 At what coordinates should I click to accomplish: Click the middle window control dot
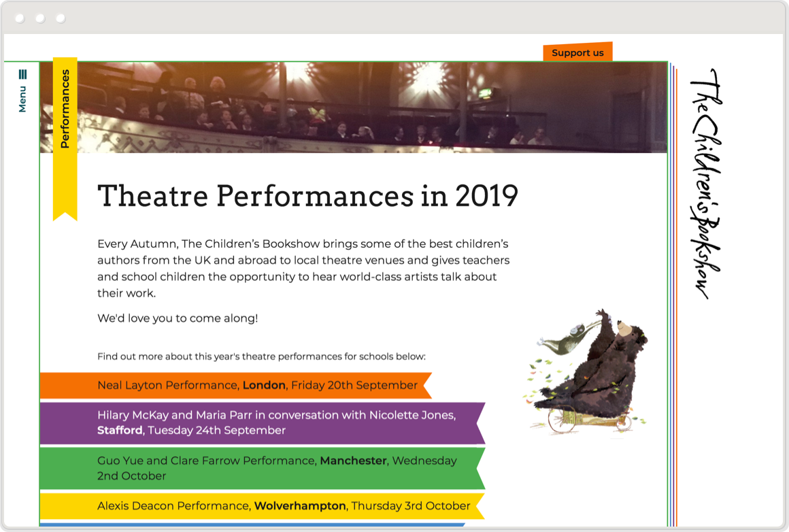41,19
